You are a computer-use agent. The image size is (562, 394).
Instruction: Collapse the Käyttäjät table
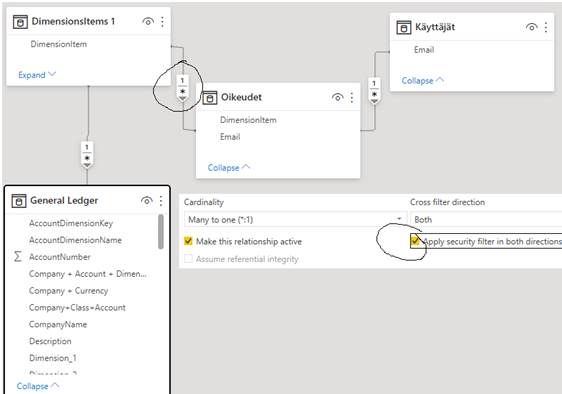422,80
